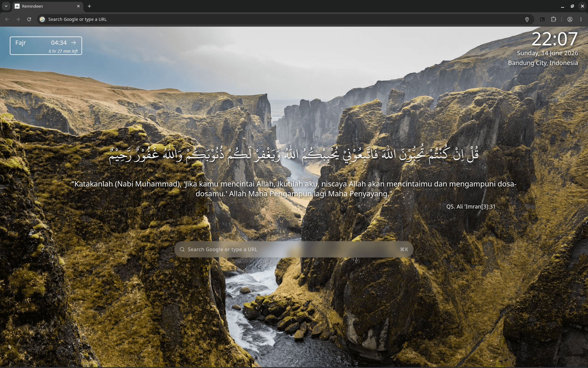
Task: Click the Google icon in address bar
Action: (42, 19)
